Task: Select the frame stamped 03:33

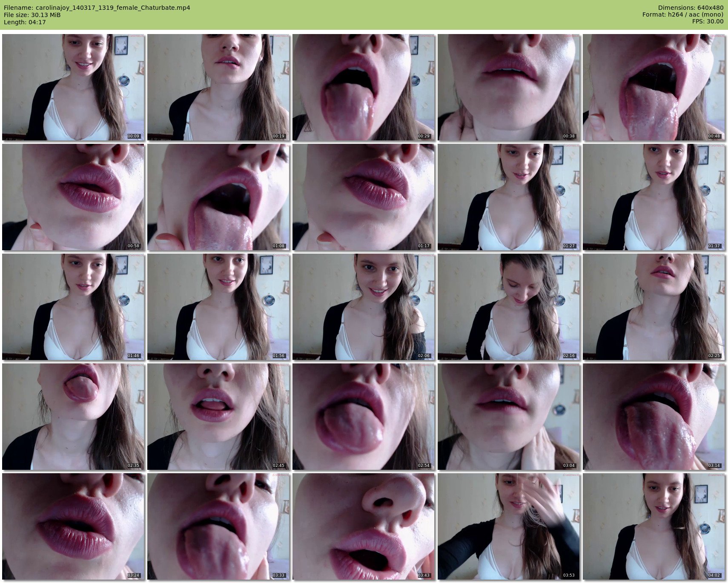Action: click(x=218, y=526)
